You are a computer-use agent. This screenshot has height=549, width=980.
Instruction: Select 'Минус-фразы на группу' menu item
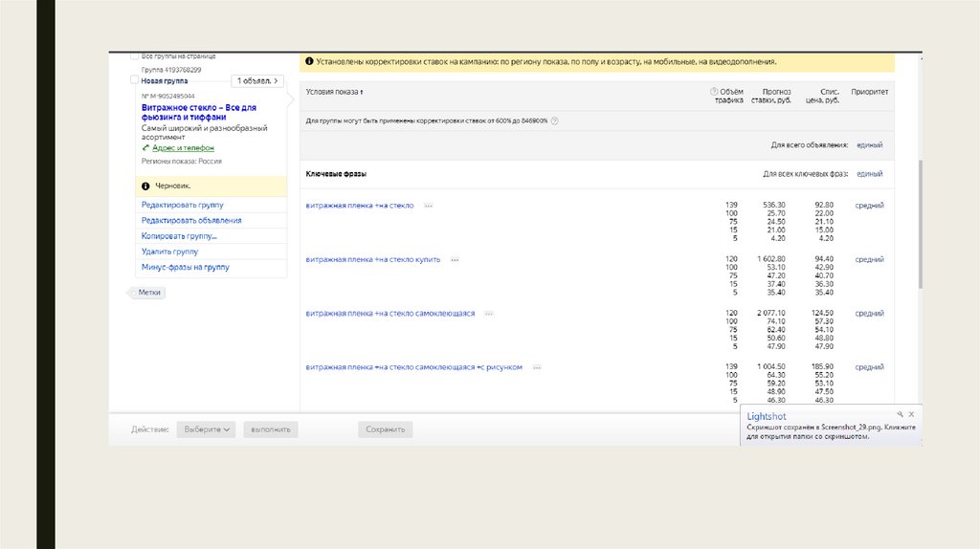(186, 268)
